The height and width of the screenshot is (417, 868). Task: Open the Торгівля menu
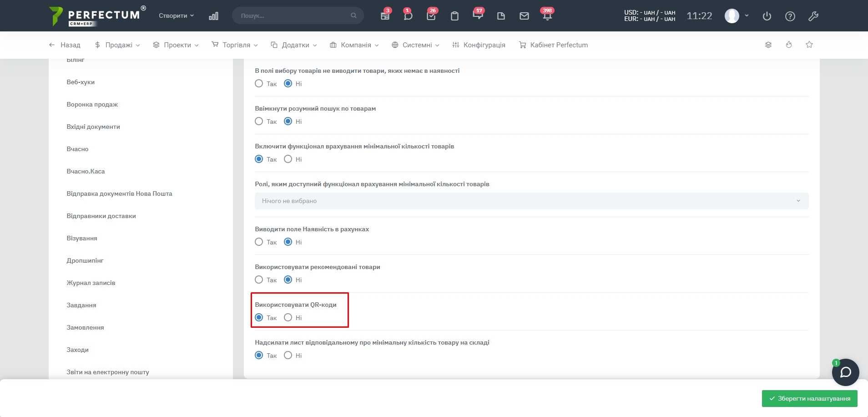click(x=235, y=45)
